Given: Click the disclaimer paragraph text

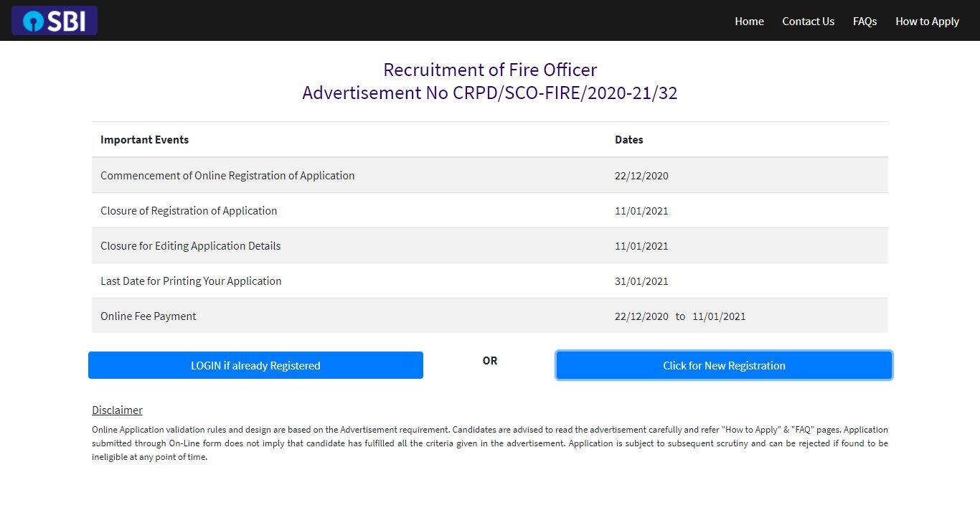Looking at the screenshot, I should [x=489, y=443].
